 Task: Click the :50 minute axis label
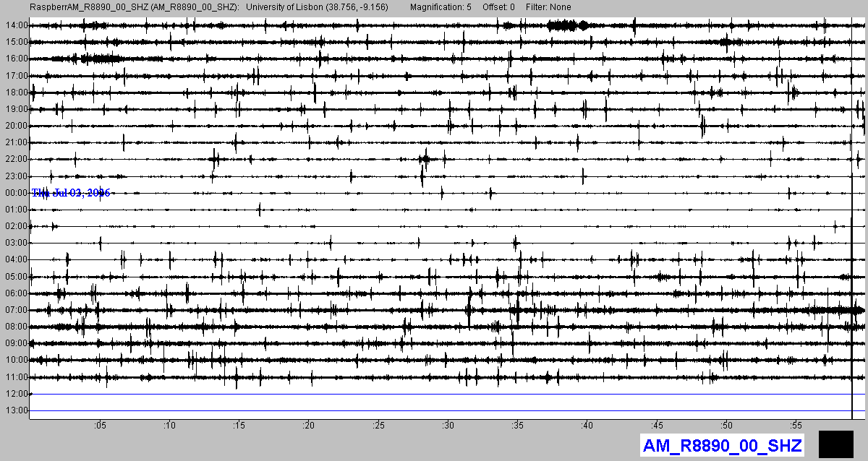(x=726, y=425)
